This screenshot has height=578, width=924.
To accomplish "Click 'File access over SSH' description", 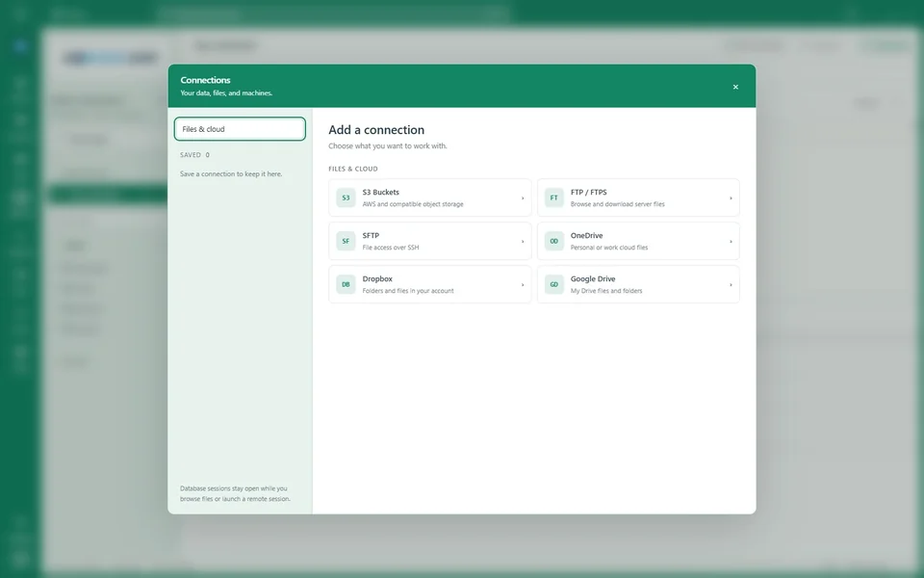I will (x=391, y=248).
